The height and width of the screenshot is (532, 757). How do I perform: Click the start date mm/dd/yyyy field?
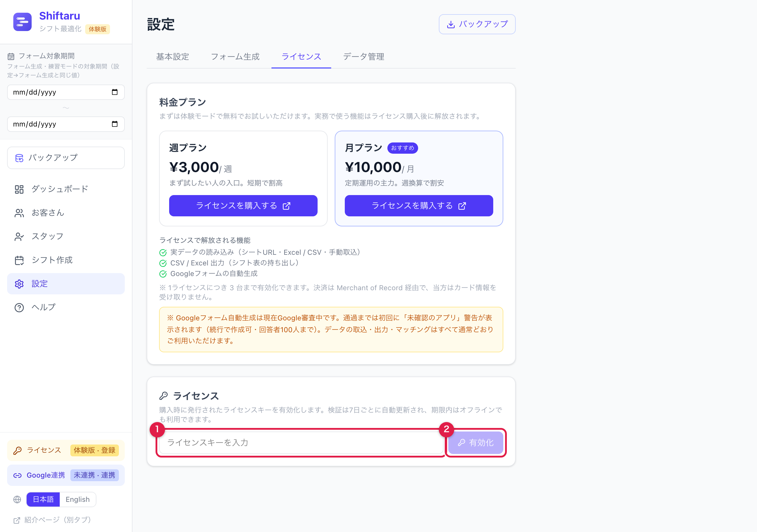pyautogui.click(x=66, y=92)
